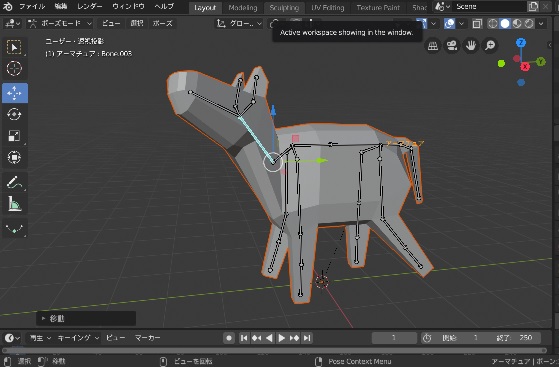Open the scene browse dropdown icon

(x=442, y=6)
